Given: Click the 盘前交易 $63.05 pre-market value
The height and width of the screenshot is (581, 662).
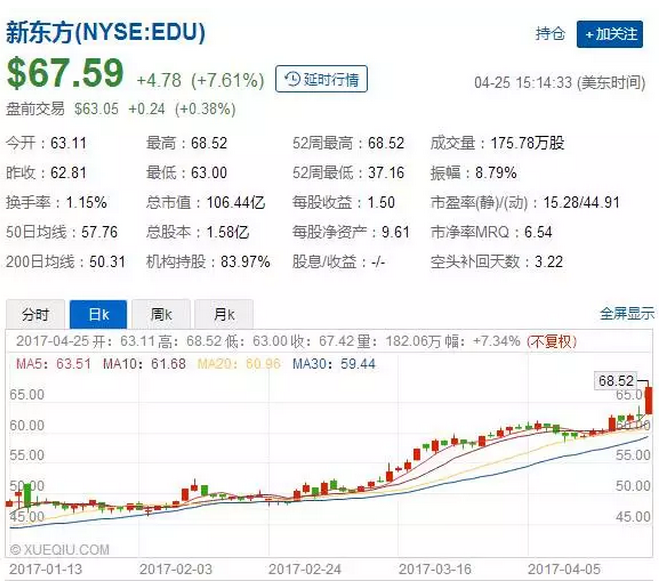Looking at the screenshot, I should pyautogui.click(x=96, y=109).
